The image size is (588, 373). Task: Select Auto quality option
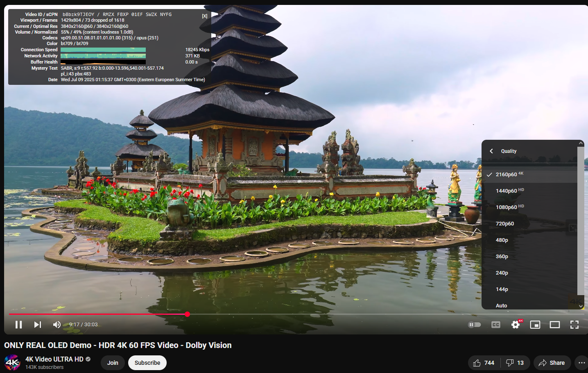(x=529, y=305)
